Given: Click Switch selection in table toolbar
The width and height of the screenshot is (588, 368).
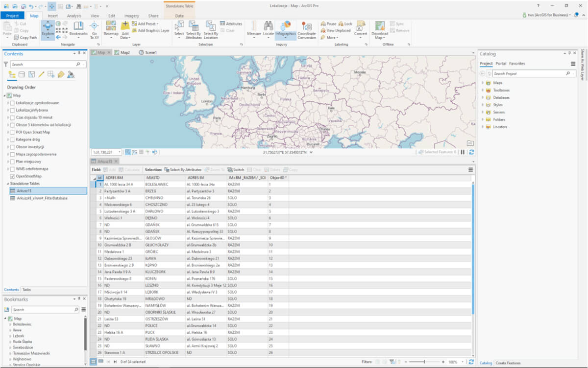Looking at the screenshot, I should tap(236, 170).
